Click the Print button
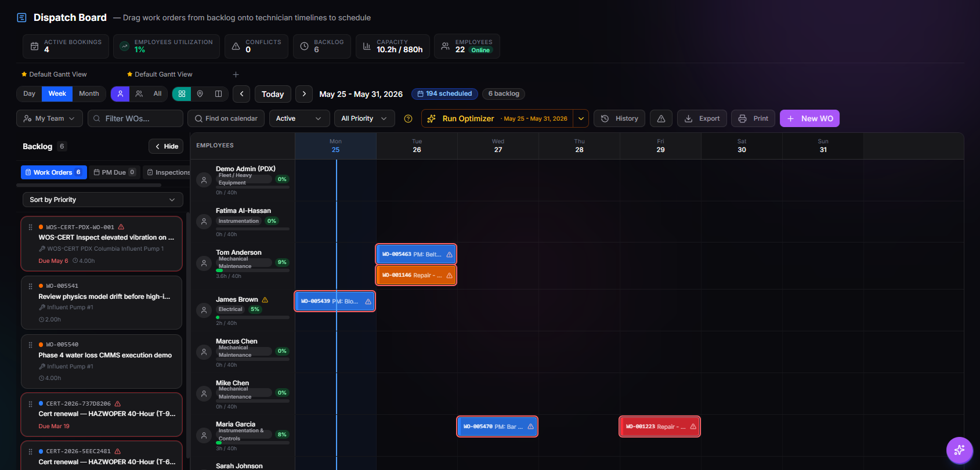The width and height of the screenshot is (980, 470). (x=753, y=118)
